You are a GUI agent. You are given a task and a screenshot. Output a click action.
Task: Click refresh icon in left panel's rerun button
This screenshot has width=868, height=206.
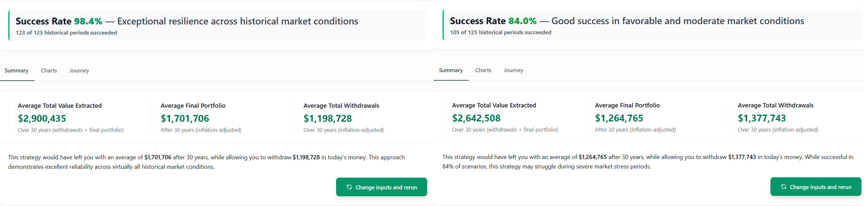pyautogui.click(x=349, y=187)
